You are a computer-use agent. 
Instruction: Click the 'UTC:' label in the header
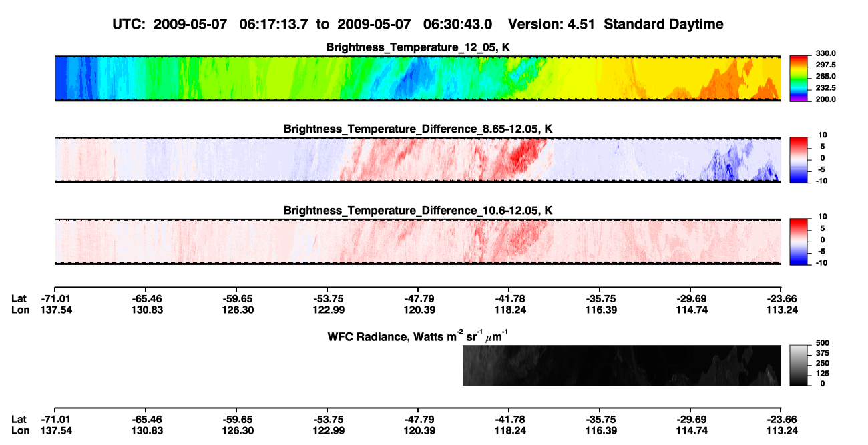pos(130,24)
